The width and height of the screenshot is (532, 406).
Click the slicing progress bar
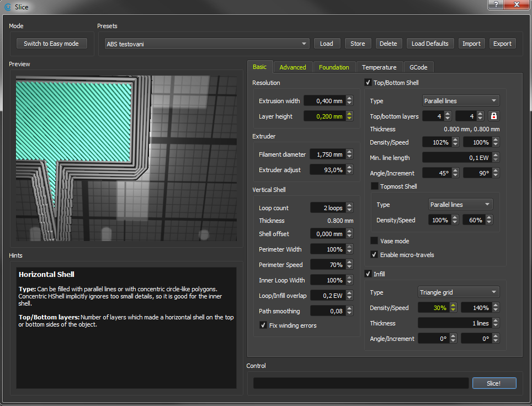(x=360, y=383)
